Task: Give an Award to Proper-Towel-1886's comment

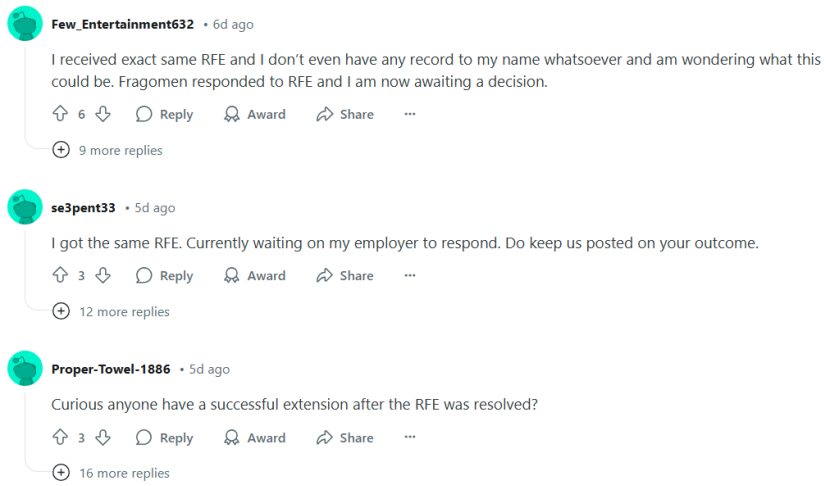Action: coord(254,438)
